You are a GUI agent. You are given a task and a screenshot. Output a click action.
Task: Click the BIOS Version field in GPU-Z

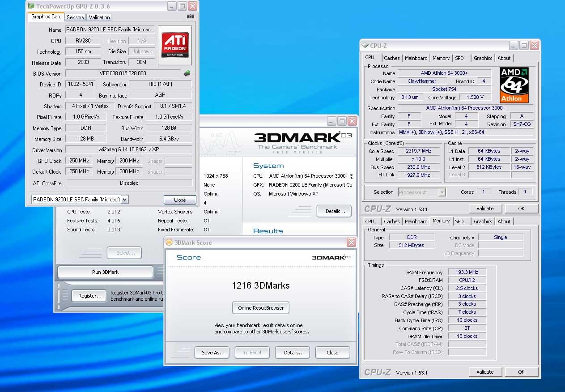pos(123,73)
